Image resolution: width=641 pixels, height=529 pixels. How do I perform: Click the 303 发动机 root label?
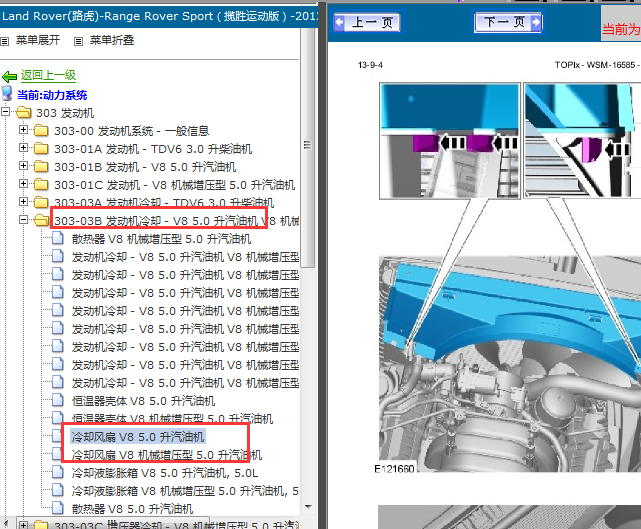[x=65, y=113]
